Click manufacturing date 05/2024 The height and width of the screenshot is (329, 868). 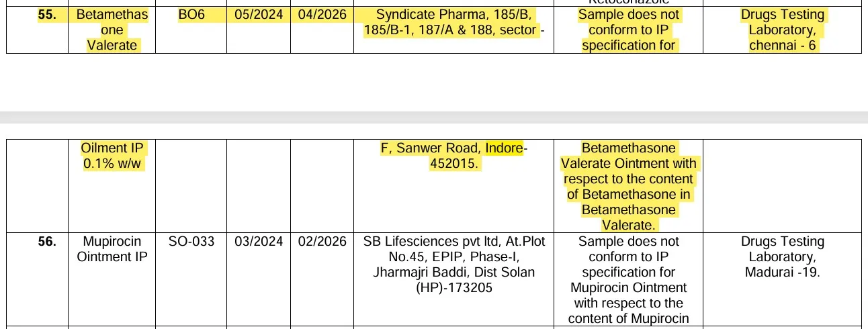pyautogui.click(x=258, y=15)
